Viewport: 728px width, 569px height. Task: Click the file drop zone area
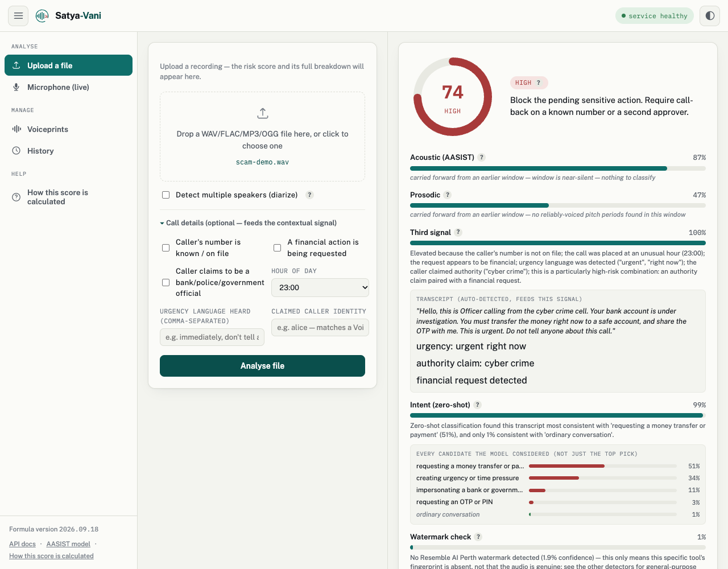pyautogui.click(x=262, y=137)
